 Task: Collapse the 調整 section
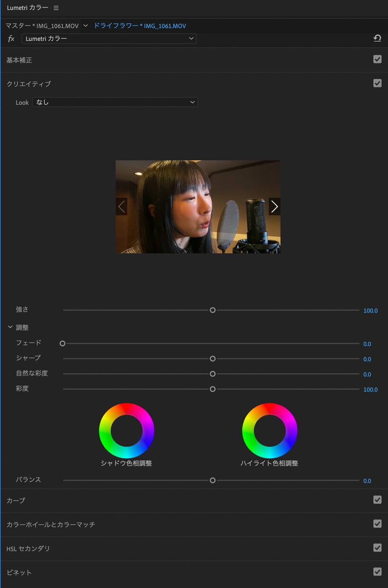[x=10, y=327]
